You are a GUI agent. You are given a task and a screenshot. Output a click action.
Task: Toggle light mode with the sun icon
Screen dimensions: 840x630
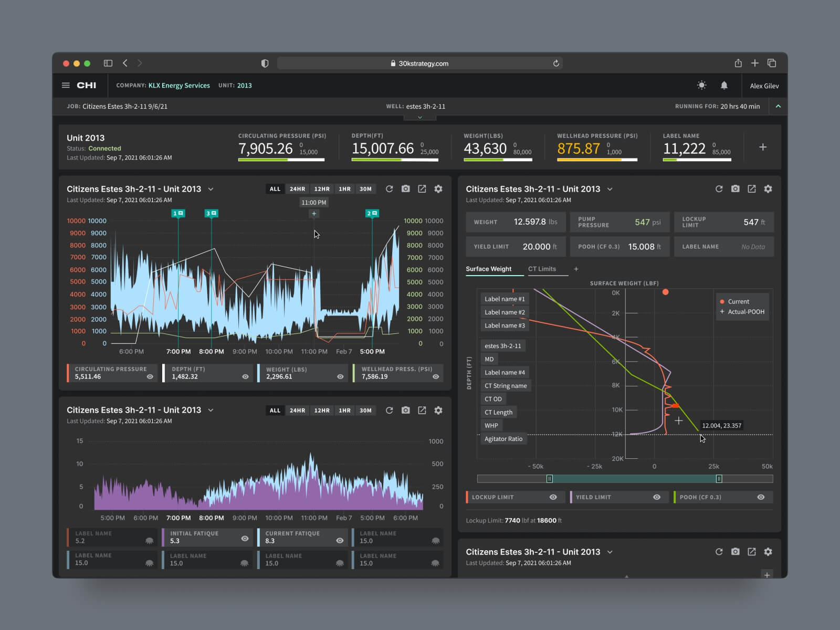(x=701, y=85)
